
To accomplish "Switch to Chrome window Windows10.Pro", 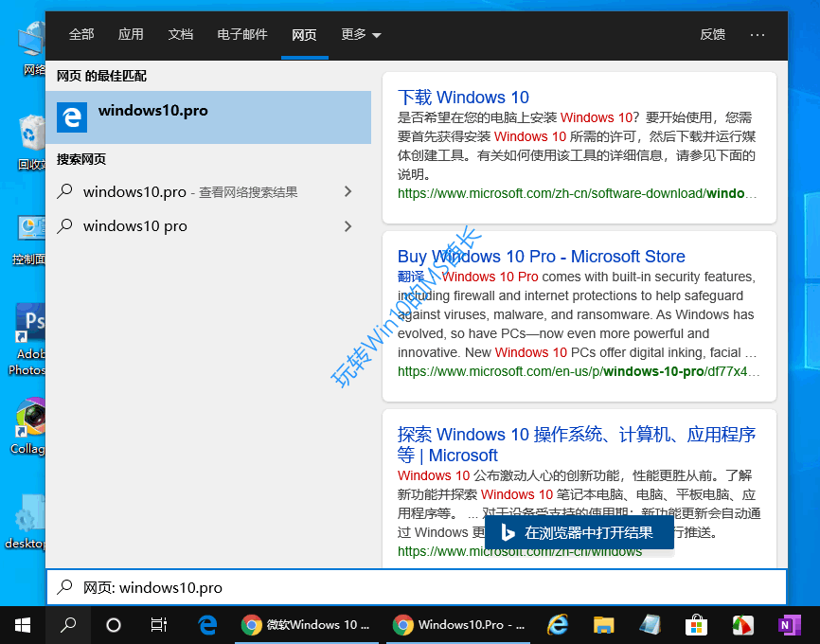I will point(458,625).
